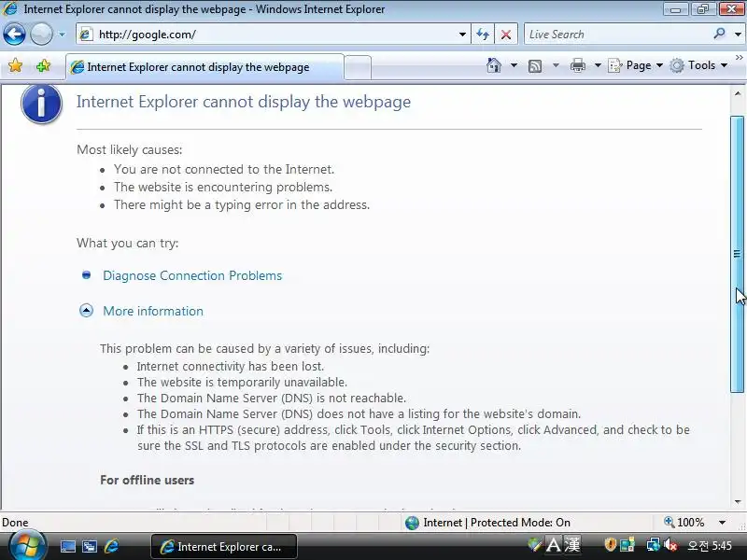Viewport: 747px width, 560px height.
Task: Click the scrollbar down arrow
Action: [738, 501]
